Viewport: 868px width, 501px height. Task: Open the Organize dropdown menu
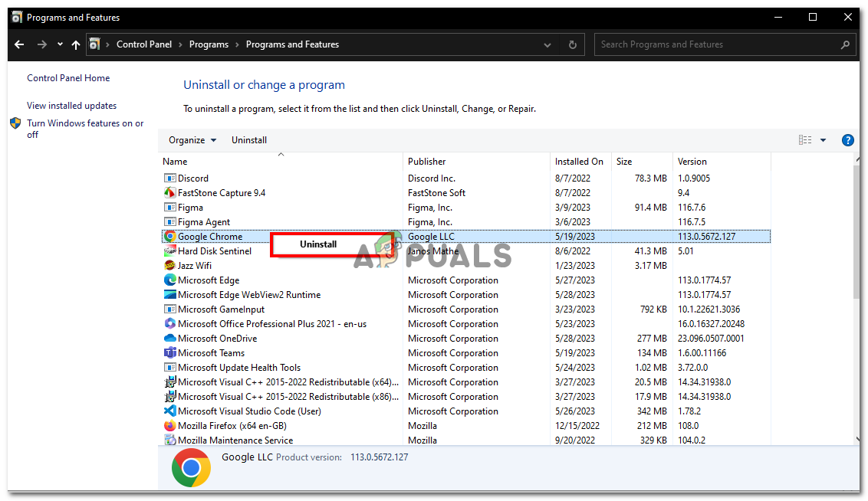192,140
